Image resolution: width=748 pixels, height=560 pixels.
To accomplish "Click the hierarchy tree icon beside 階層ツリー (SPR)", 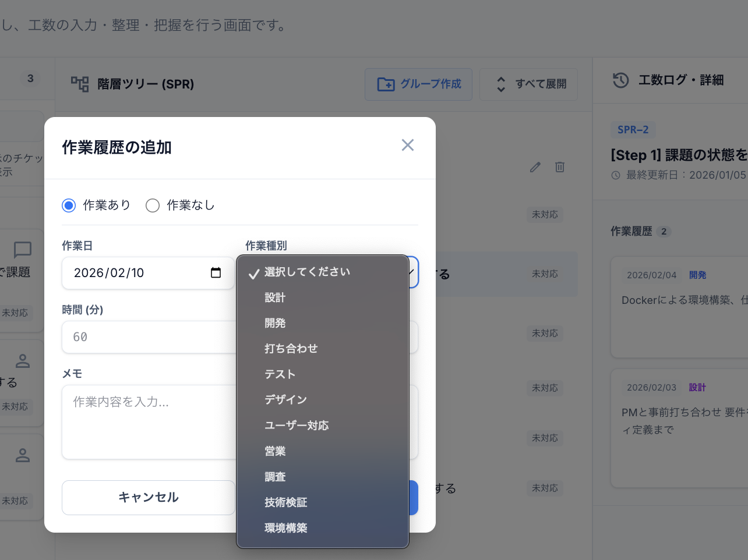I will tap(79, 83).
